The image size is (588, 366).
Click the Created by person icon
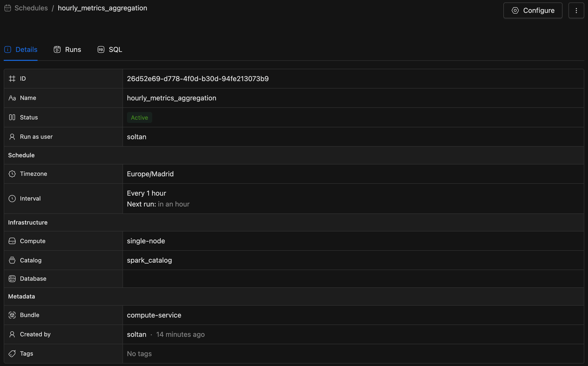click(12, 334)
